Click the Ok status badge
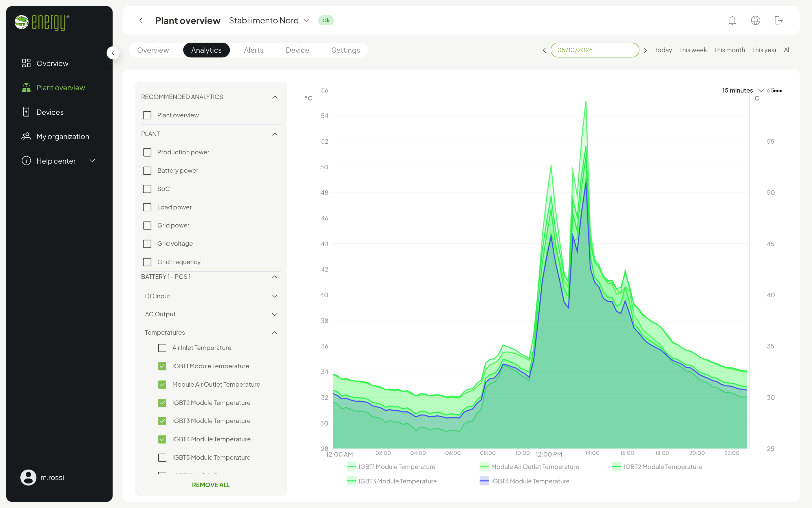The height and width of the screenshot is (508, 812). point(326,21)
